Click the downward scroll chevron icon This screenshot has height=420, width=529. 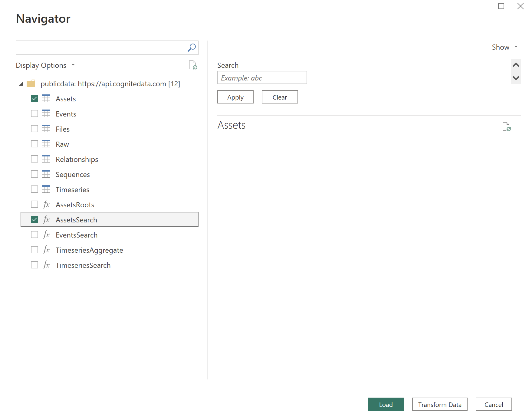pos(516,78)
